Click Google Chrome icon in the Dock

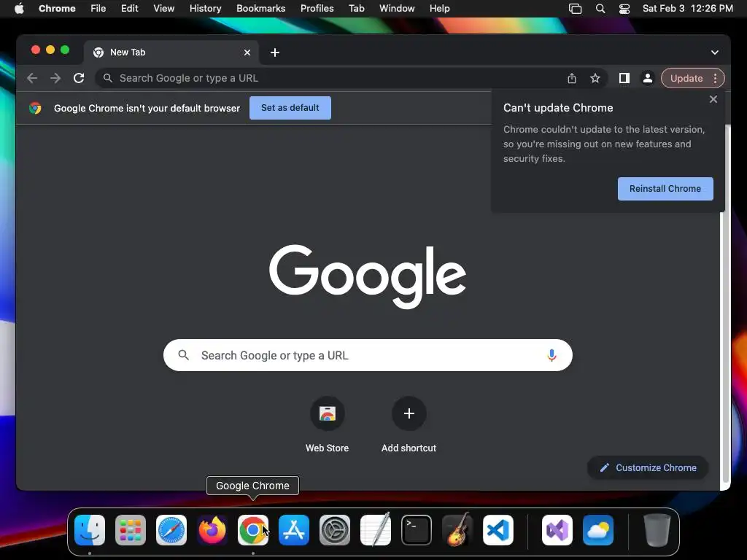[x=253, y=530]
